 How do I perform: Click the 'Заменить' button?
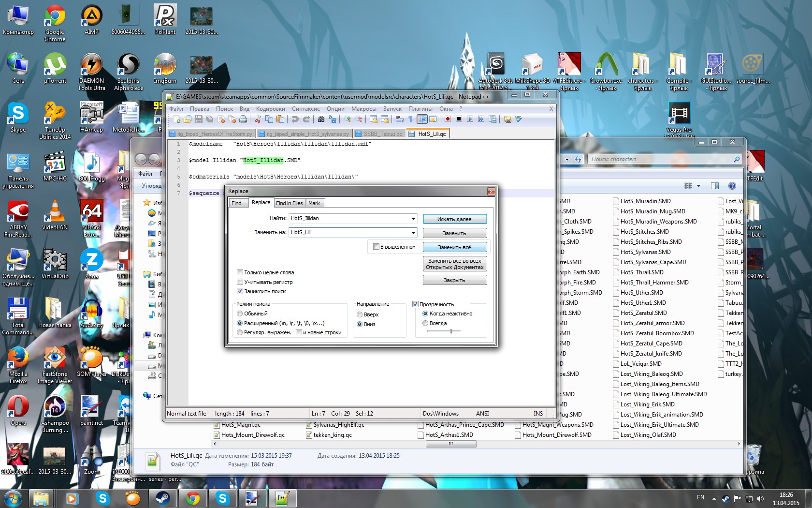454,233
